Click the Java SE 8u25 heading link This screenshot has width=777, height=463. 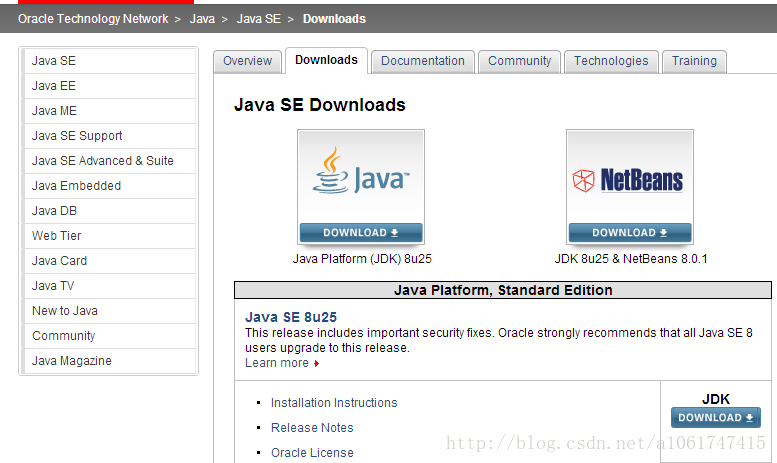point(291,317)
